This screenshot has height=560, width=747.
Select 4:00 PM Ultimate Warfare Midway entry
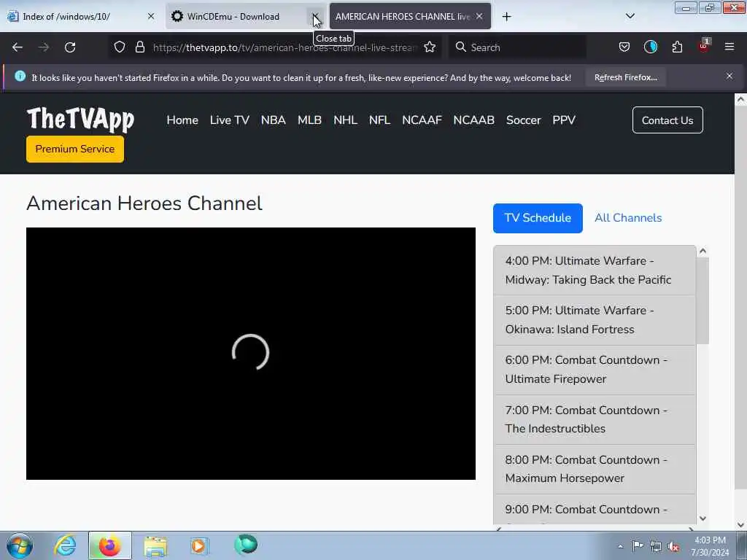595,270
